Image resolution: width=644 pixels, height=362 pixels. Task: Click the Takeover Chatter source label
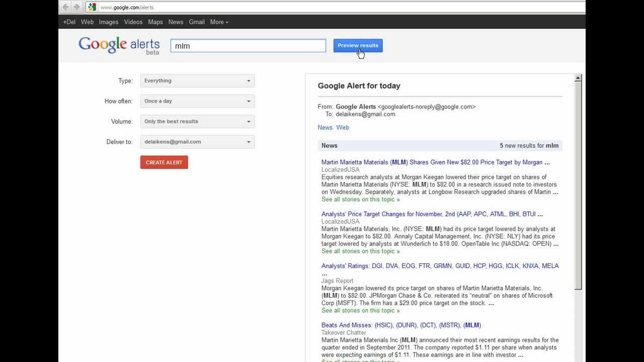click(344, 333)
